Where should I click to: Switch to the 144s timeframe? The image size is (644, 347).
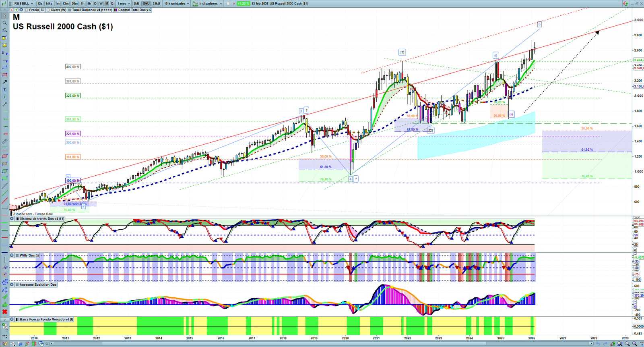(49, 4)
